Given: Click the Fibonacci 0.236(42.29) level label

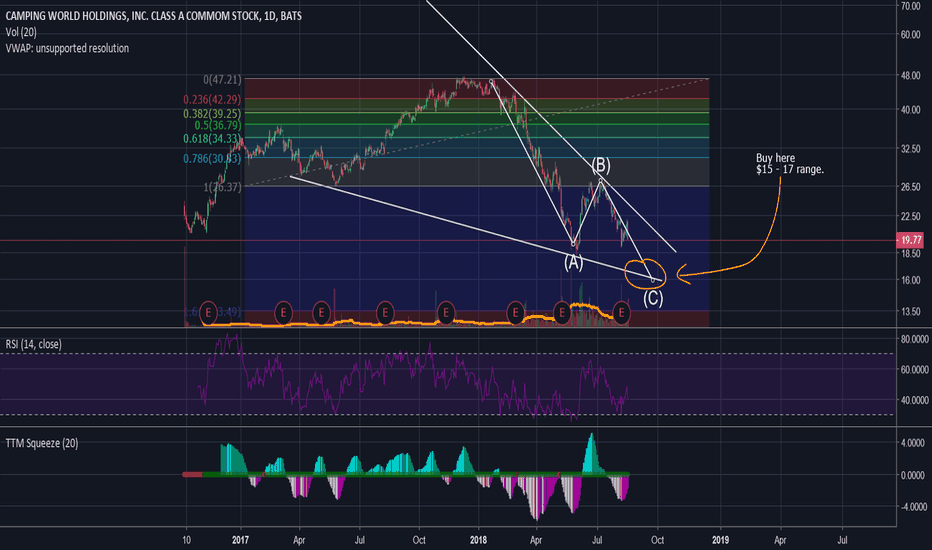Looking at the screenshot, I should click(x=212, y=100).
